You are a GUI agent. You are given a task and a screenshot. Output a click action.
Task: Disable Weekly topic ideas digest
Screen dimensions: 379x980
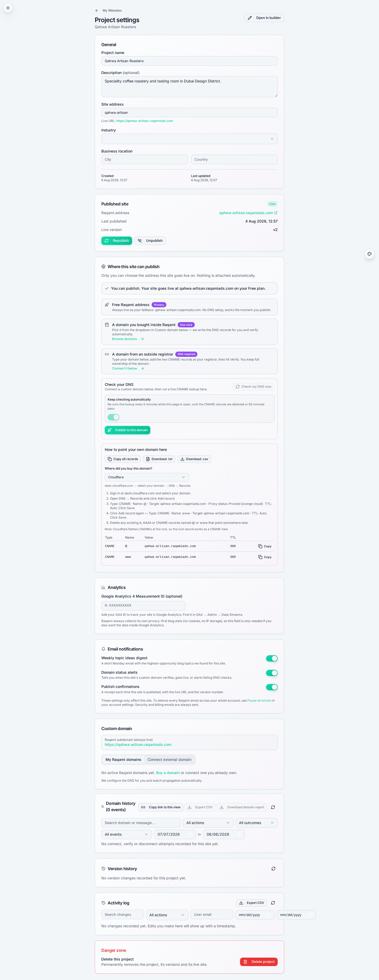point(272,658)
